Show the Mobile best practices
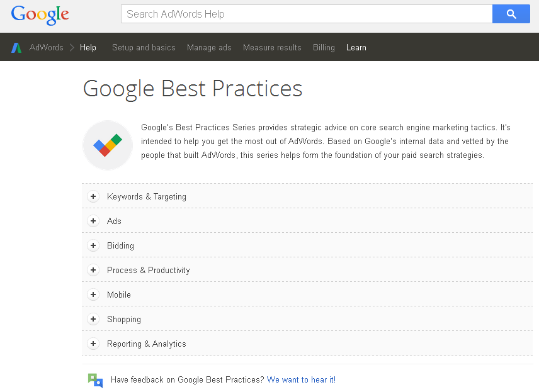Image resolution: width=539 pixels, height=392 pixels. pos(93,294)
